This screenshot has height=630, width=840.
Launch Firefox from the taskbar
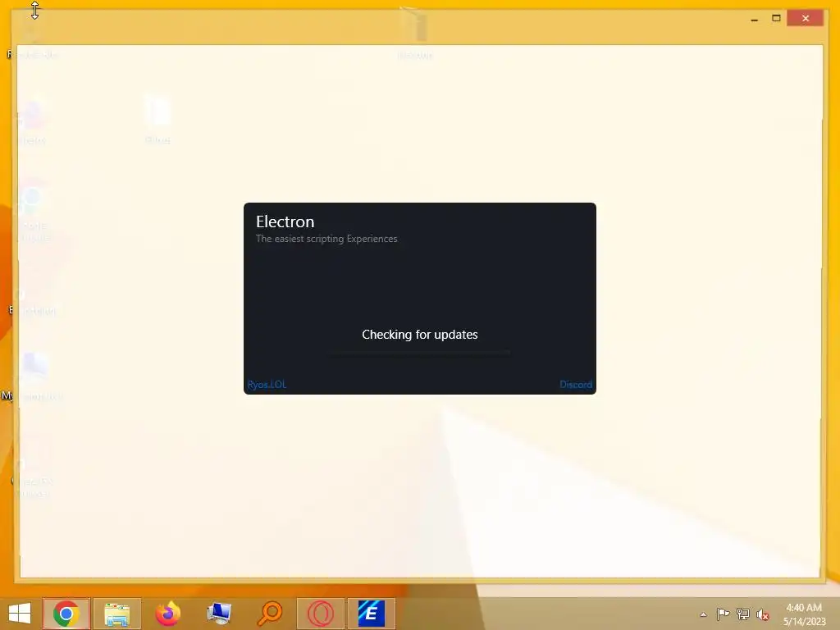click(x=168, y=614)
